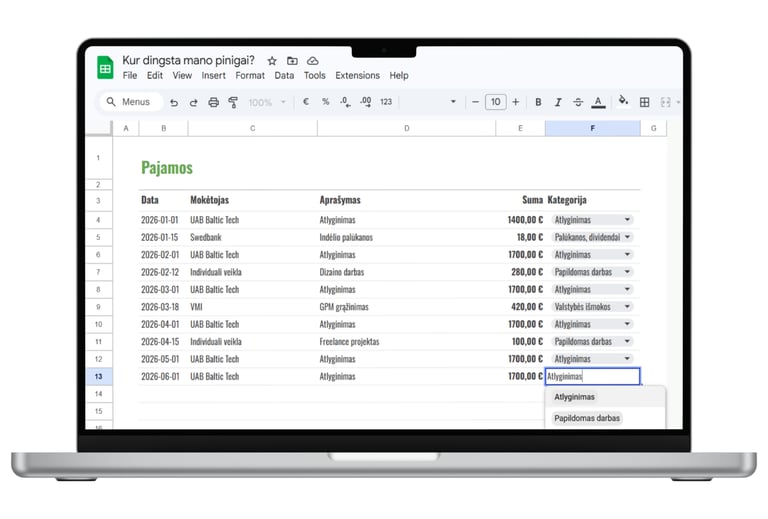Open the Help menu
Screen dimensions: 768x519
click(399, 75)
